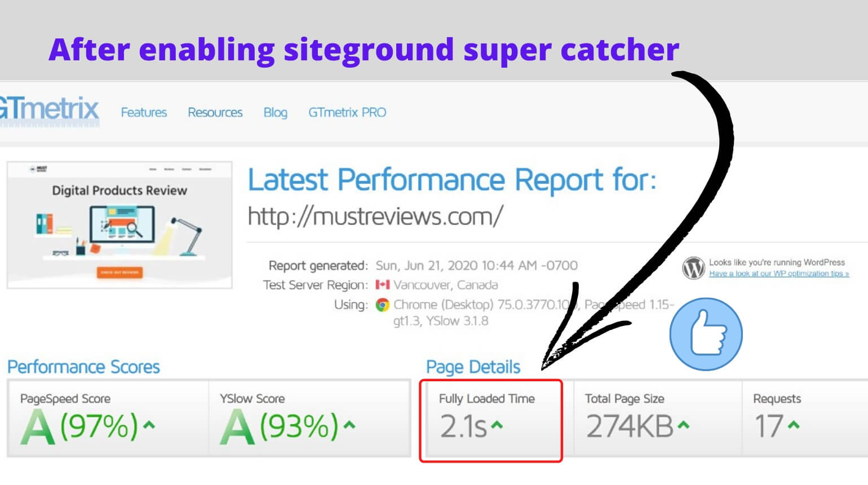Select the YSlow Score A (93%) box
Viewport: 868px width, 485px height.
click(309, 418)
